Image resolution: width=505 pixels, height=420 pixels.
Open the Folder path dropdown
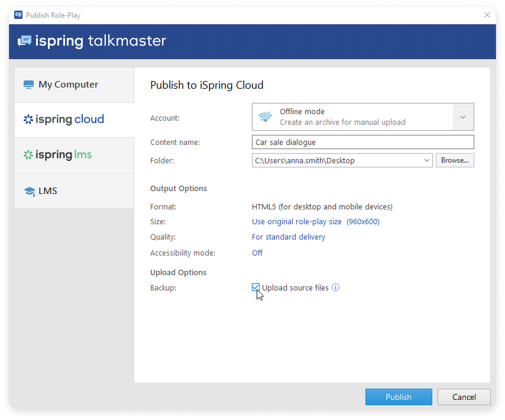[427, 160]
